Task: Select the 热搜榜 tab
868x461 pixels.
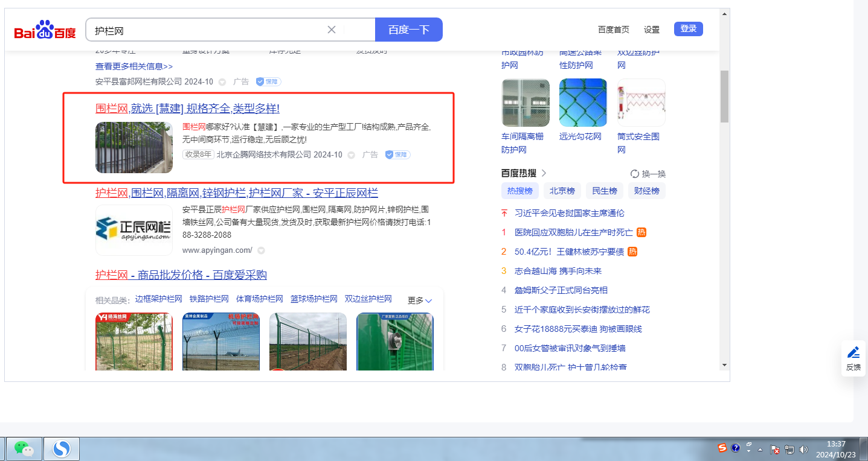Action: click(520, 191)
